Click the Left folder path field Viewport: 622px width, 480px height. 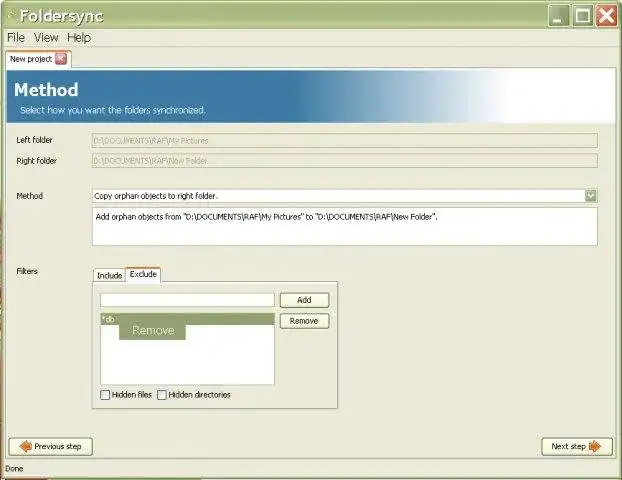[x=345, y=140]
